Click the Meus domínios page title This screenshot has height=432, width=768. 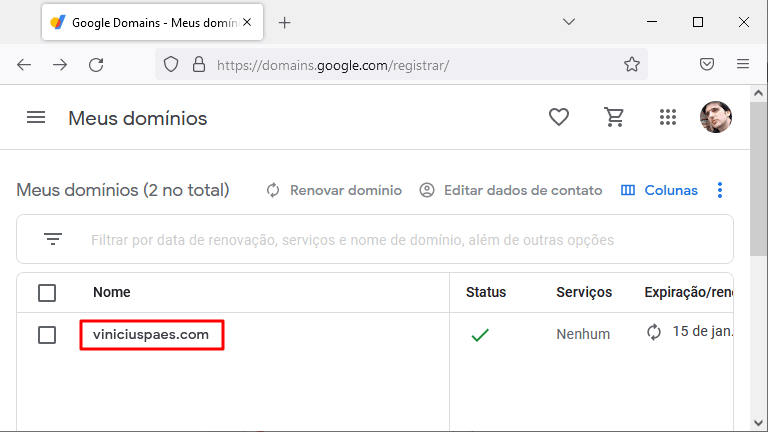pyautogui.click(x=138, y=119)
